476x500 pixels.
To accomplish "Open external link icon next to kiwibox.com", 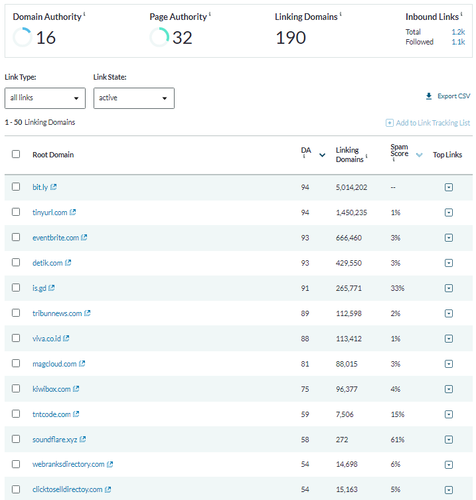I will click(x=76, y=389).
